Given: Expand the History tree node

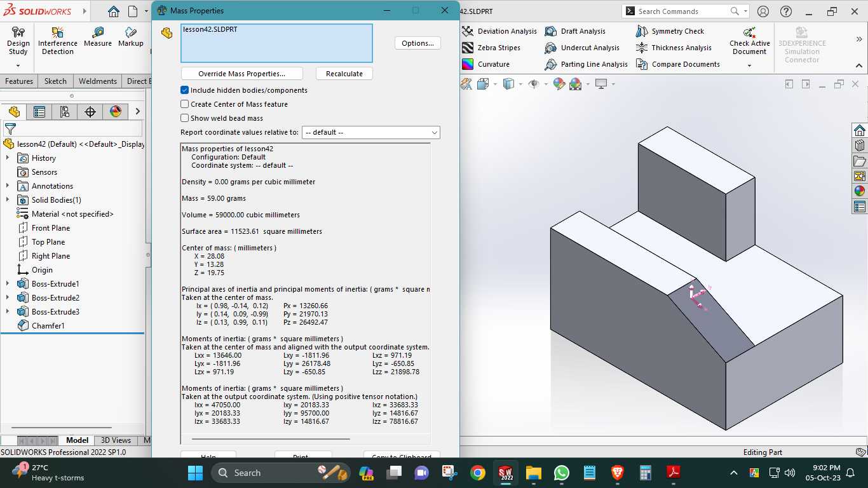Looking at the screenshot, I should coord(8,158).
